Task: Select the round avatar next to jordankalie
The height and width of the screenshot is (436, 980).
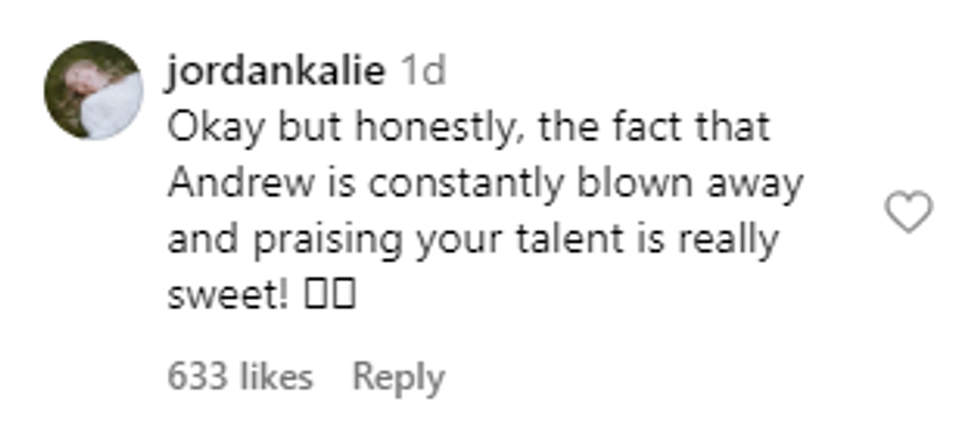Action: (x=92, y=91)
